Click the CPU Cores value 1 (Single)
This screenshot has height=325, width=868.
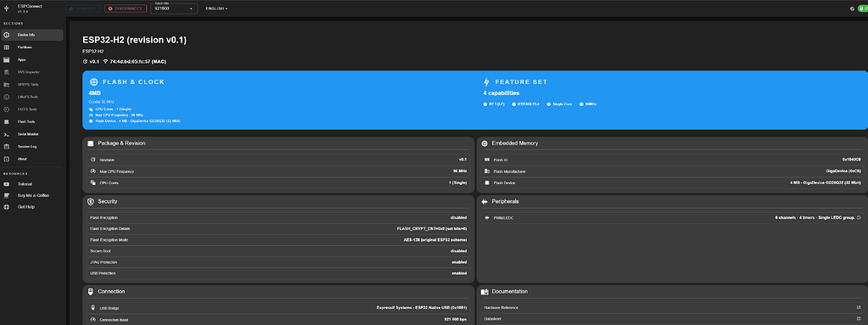coord(458,182)
